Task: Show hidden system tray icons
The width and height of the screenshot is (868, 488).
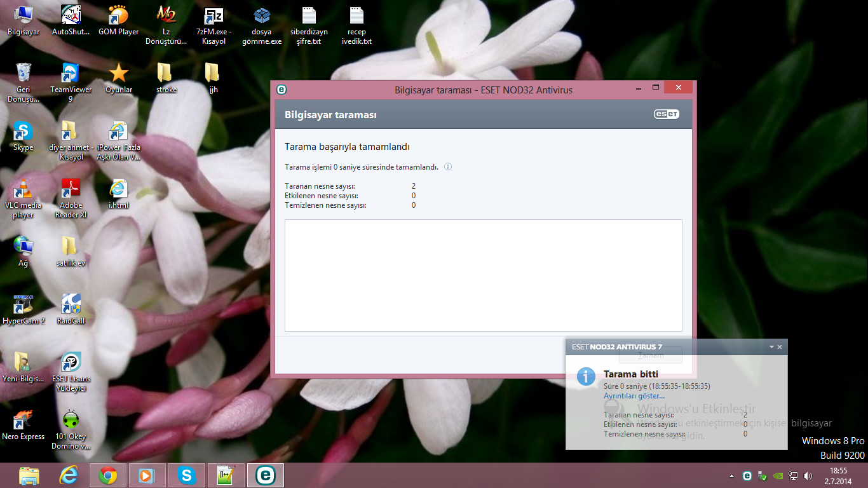Action: click(x=733, y=475)
